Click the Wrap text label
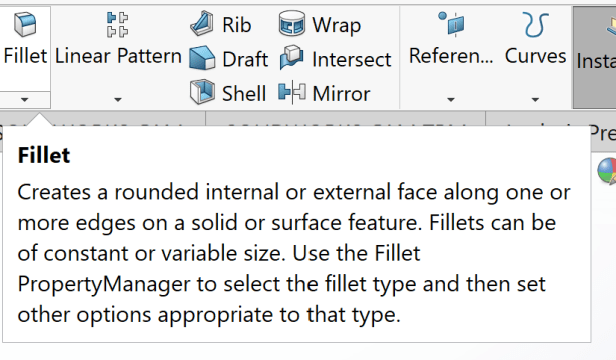Viewport: 616px width, 360px height. click(x=337, y=26)
